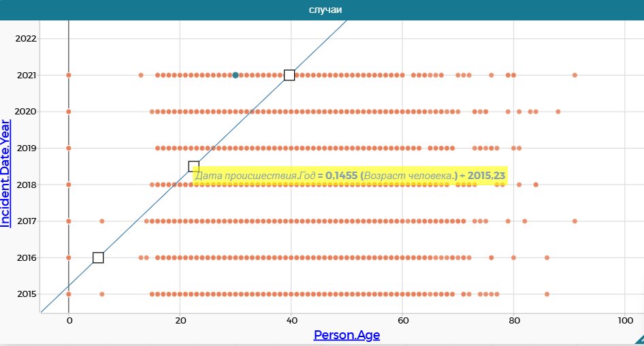Click the square trend line handle at 2016
The height and width of the screenshot is (346, 644).
[98, 257]
